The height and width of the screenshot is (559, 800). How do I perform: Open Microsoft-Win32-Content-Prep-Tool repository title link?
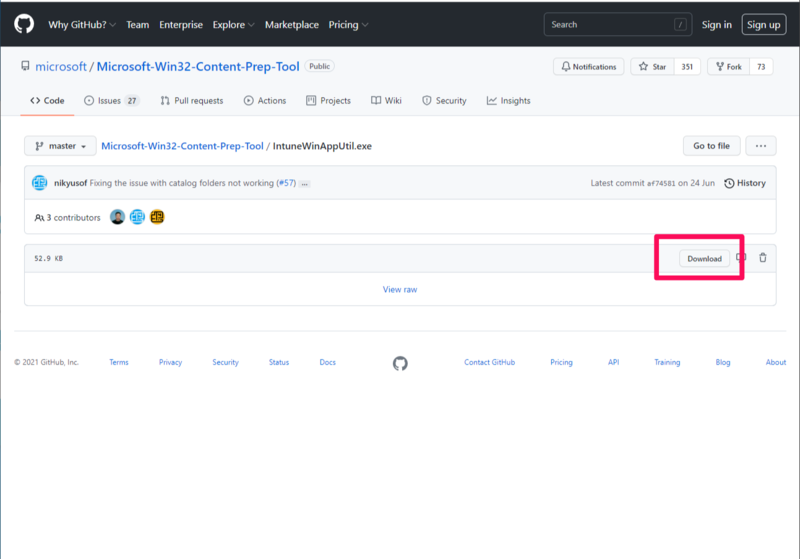pos(198,66)
